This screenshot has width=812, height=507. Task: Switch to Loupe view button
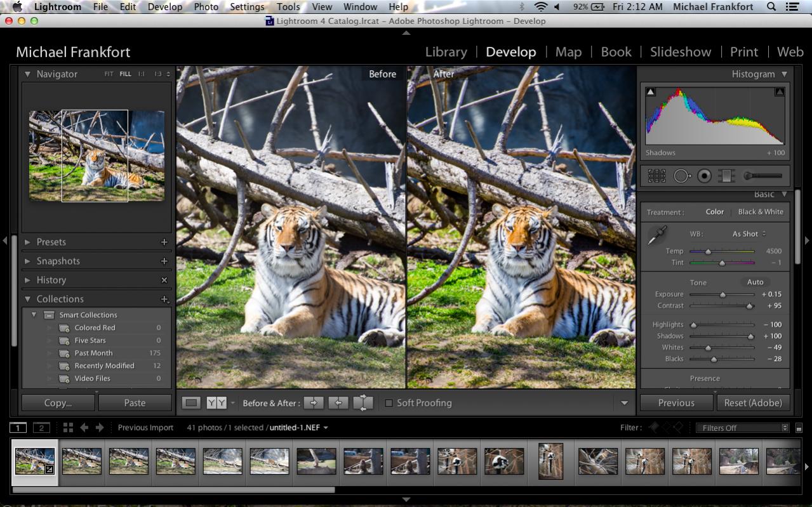[x=191, y=403]
